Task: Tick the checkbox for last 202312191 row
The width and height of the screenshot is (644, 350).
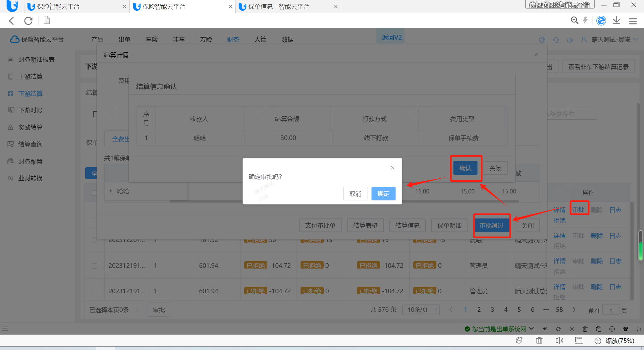Action: point(94,291)
